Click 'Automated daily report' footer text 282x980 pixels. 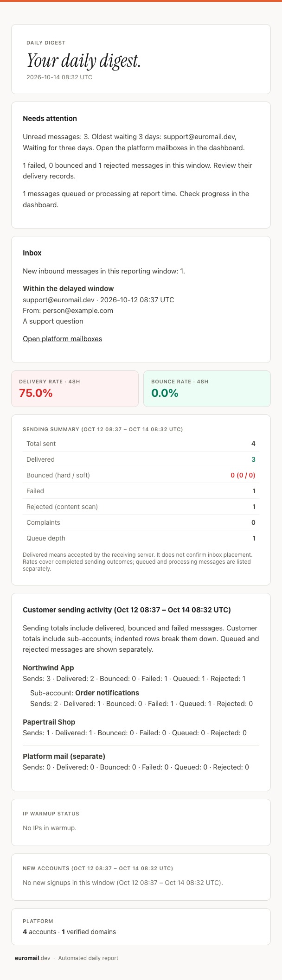(x=88, y=958)
